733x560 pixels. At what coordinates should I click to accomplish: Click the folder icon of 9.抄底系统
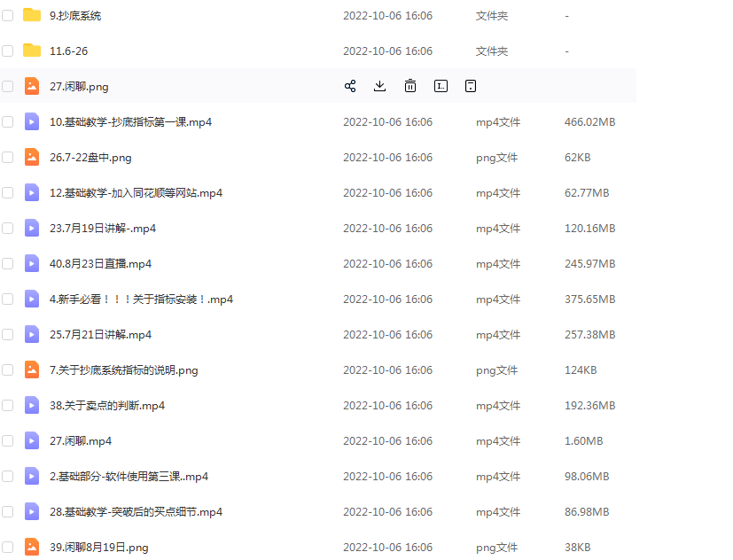pos(32,15)
